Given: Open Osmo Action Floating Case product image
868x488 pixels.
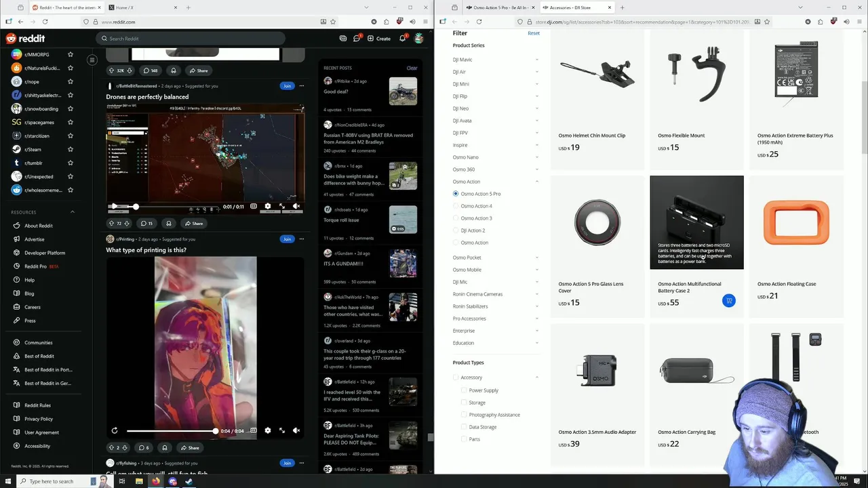Looking at the screenshot, I should click(x=796, y=222).
